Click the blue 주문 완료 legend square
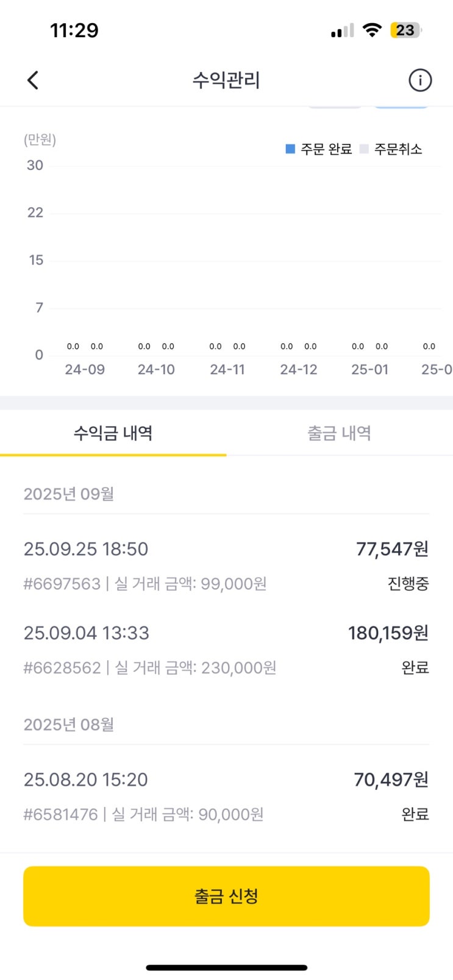This screenshot has width=453, height=980. coord(290,149)
